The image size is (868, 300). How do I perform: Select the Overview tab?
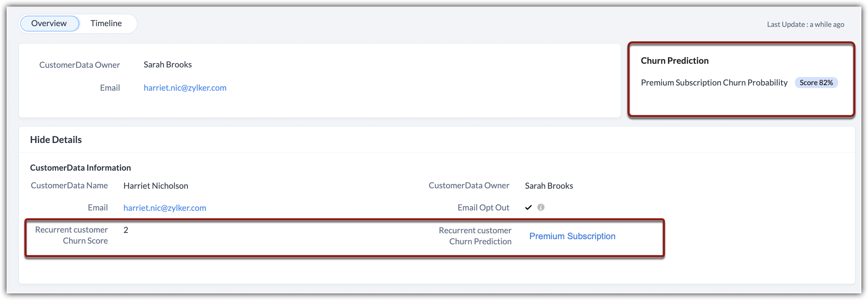[49, 24]
